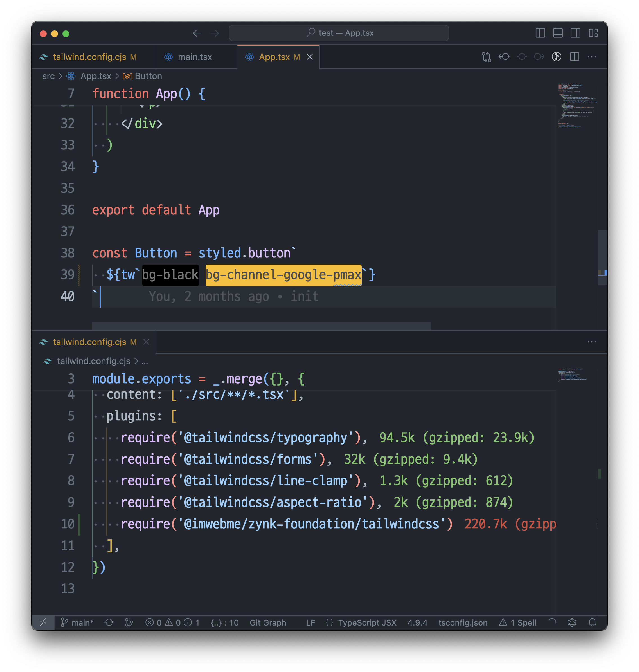Toggle the primary sidebar layout icon
The image size is (639, 672).
pos(540,33)
